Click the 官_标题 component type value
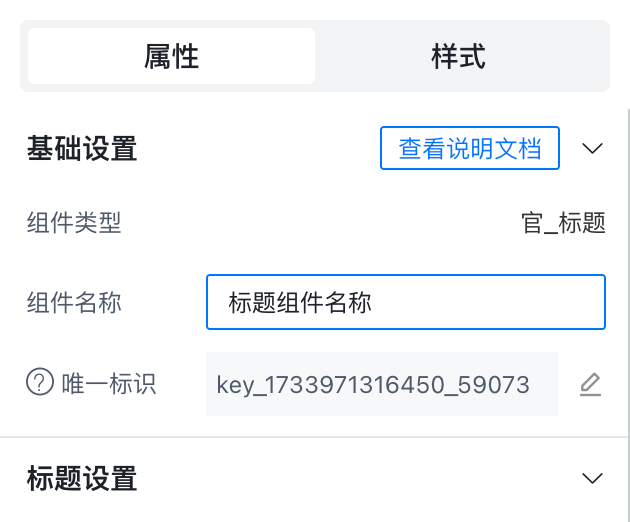The height and width of the screenshot is (522, 630). pos(563,223)
